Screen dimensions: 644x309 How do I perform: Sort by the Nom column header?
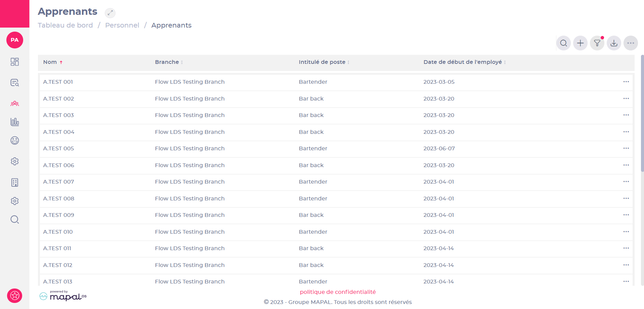click(53, 62)
